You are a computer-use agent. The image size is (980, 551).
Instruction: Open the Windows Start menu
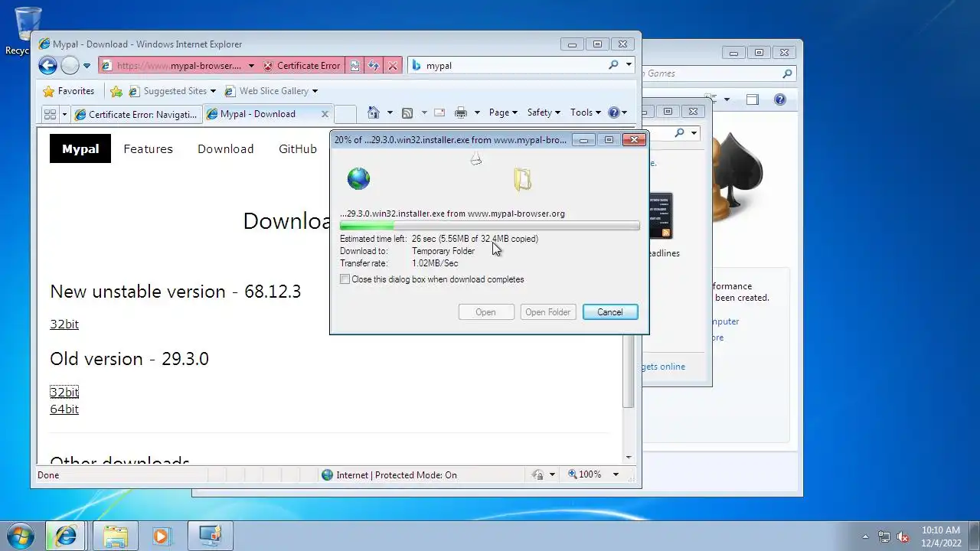pyautogui.click(x=21, y=536)
